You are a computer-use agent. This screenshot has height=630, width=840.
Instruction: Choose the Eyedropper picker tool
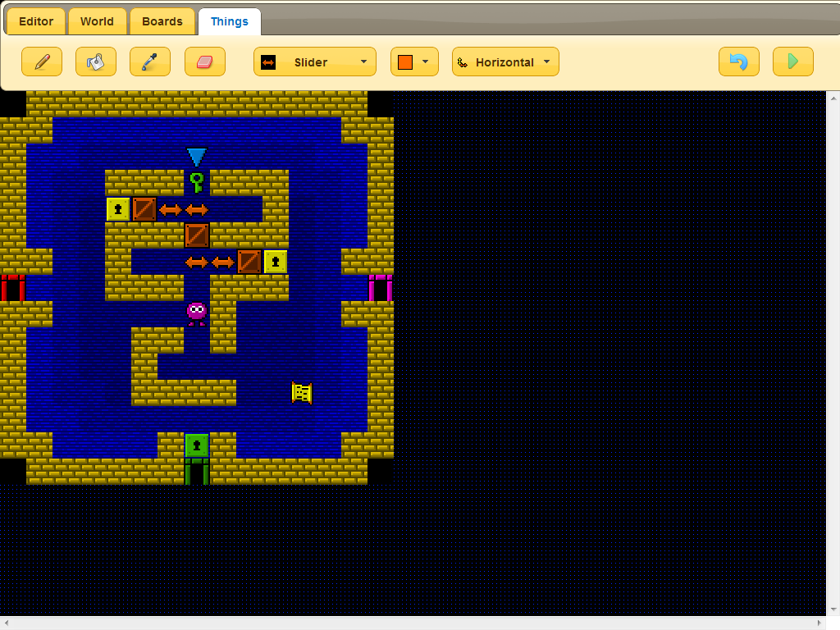[x=150, y=62]
